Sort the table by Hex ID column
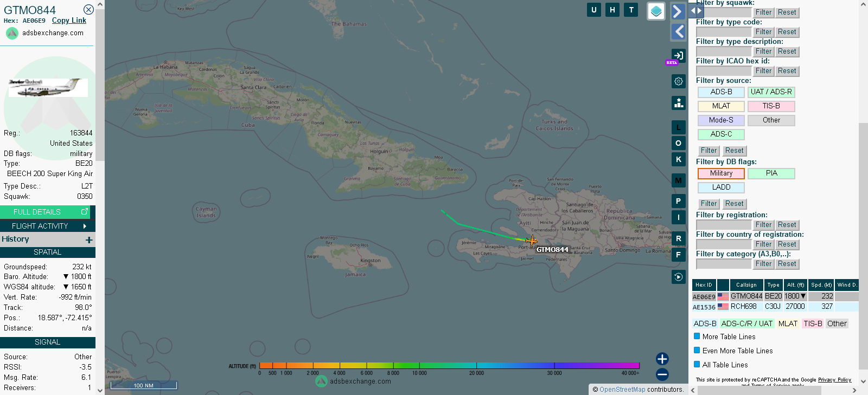The width and height of the screenshot is (868, 395). click(x=704, y=285)
